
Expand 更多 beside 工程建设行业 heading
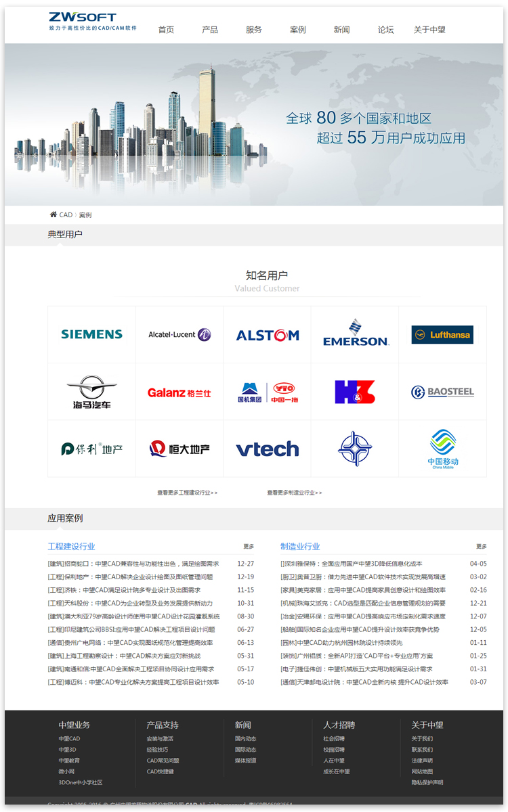click(249, 547)
